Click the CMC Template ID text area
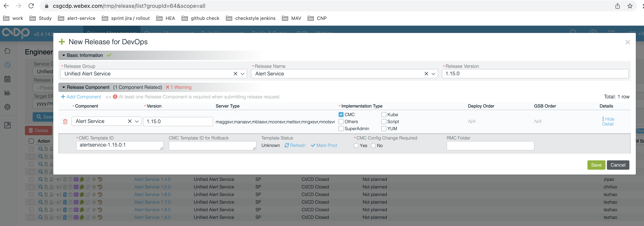The height and width of the screenshot is (226, 644). pyautogui.click(x=120, y=146)
